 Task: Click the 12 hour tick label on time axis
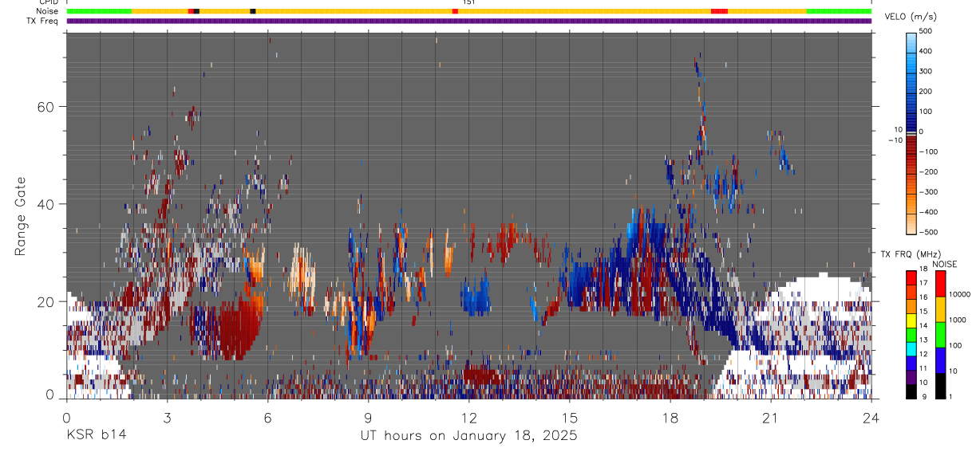[x=468, y=419]
